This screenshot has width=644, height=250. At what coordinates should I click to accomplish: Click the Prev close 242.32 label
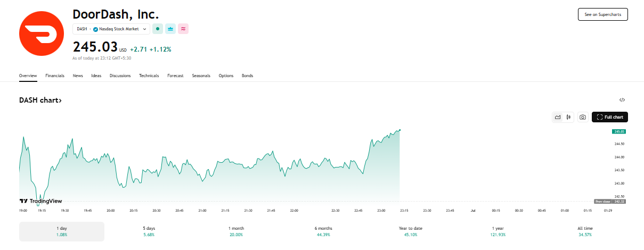[x=610, y=202]
